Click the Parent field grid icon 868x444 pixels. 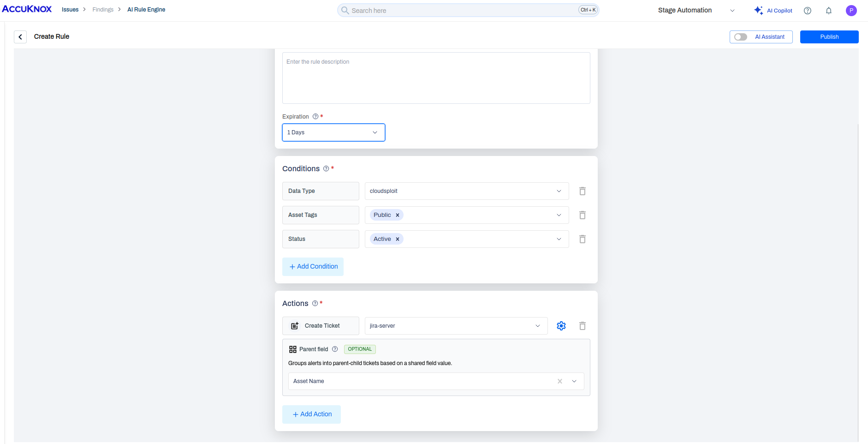pos(293,349)
